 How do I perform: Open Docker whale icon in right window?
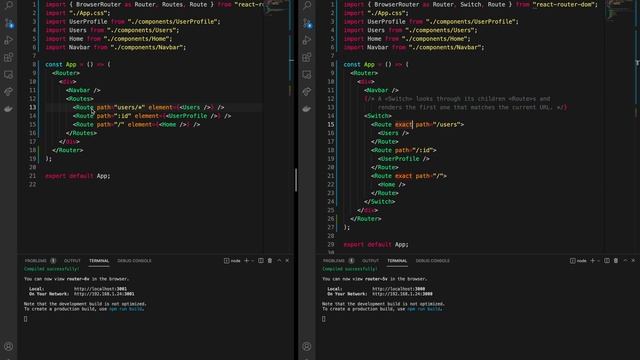click(x=307, y=109)
